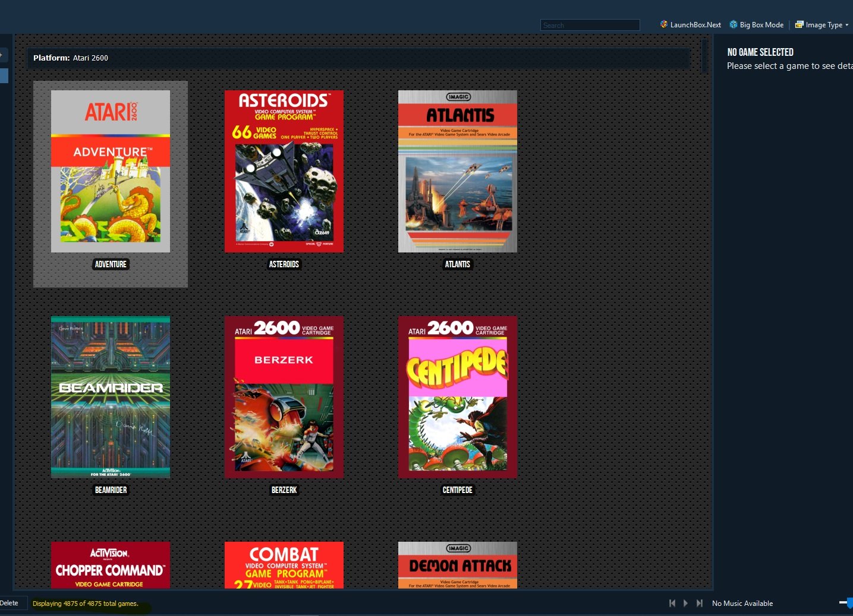Select the Chopper Command box art
The width and height of the screenshot is (853, 616).
(x=111, y=565)
